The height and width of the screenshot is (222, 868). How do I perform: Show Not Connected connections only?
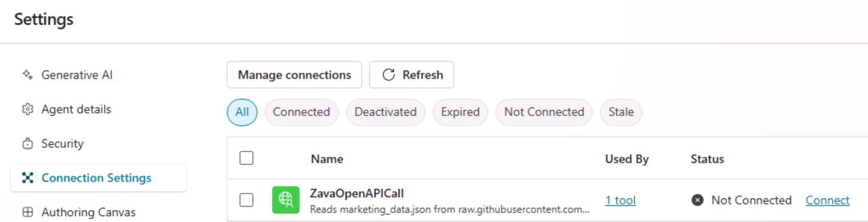coord(544,112)
